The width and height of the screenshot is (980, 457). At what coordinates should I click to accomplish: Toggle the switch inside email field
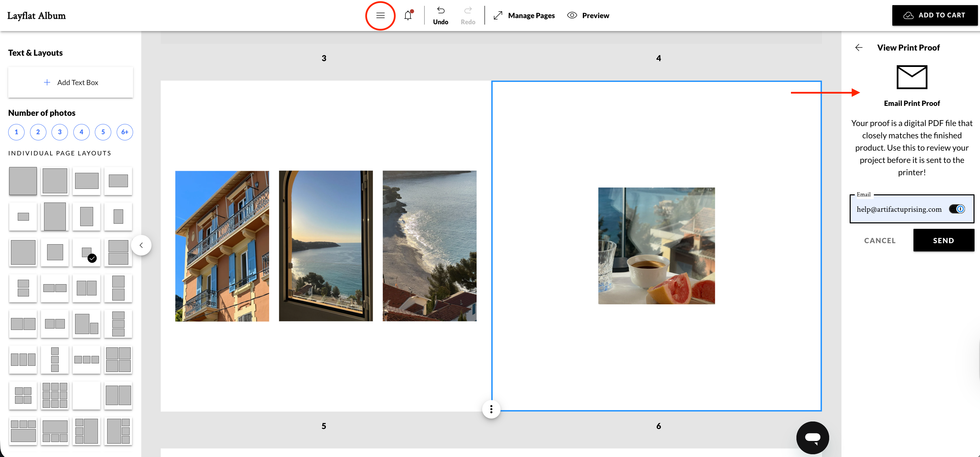(x=956, y=209)
